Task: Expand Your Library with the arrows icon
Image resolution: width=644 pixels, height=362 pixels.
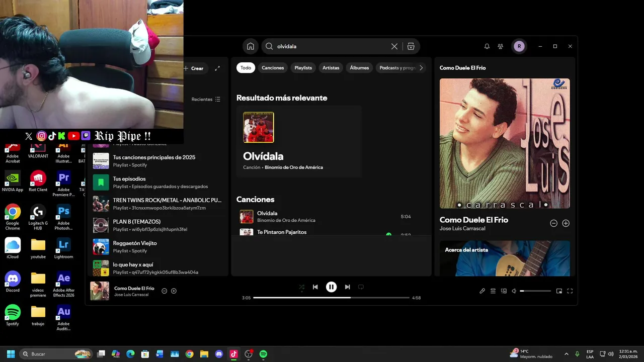Action: click(x=217, y=68)
